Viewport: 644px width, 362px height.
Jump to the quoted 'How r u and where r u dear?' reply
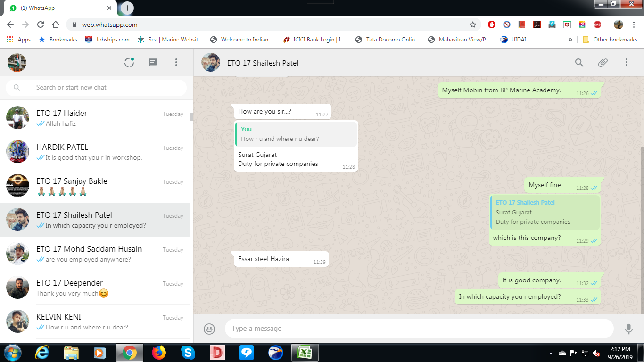pos(296,134)
